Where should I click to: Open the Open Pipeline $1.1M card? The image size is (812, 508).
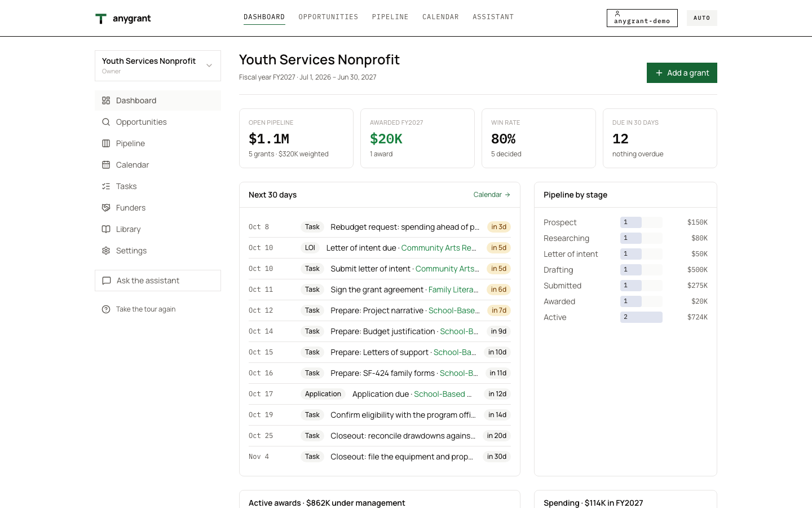coord(296,138)
